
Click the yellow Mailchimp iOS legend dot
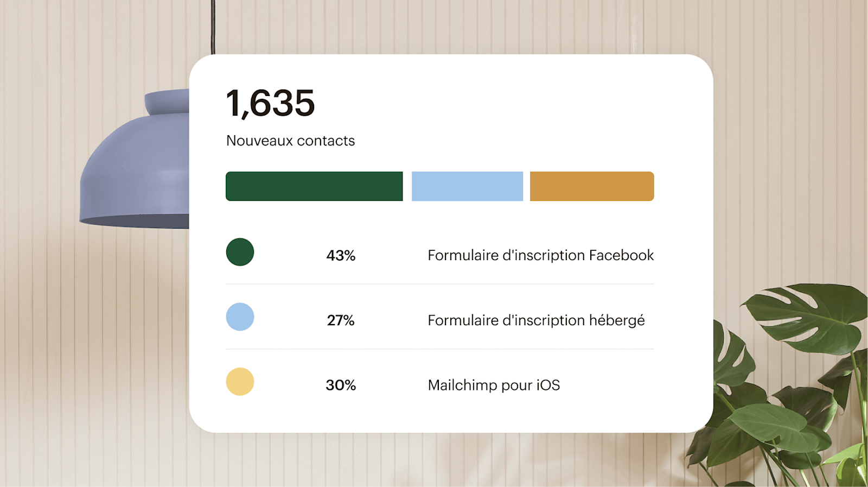click(240, 382)
